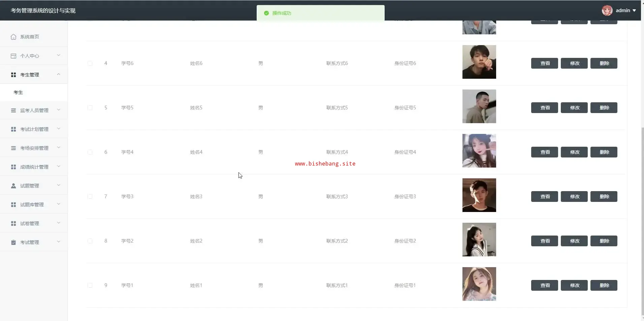Click the vertical page scrollbar
The image size is (644, 321).
click(642, 222)
